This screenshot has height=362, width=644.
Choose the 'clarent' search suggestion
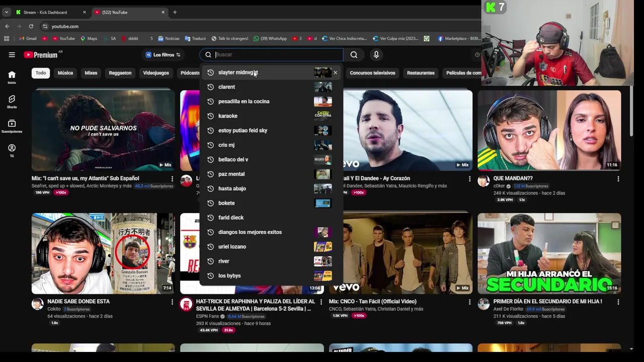click(x=272, y=87)
